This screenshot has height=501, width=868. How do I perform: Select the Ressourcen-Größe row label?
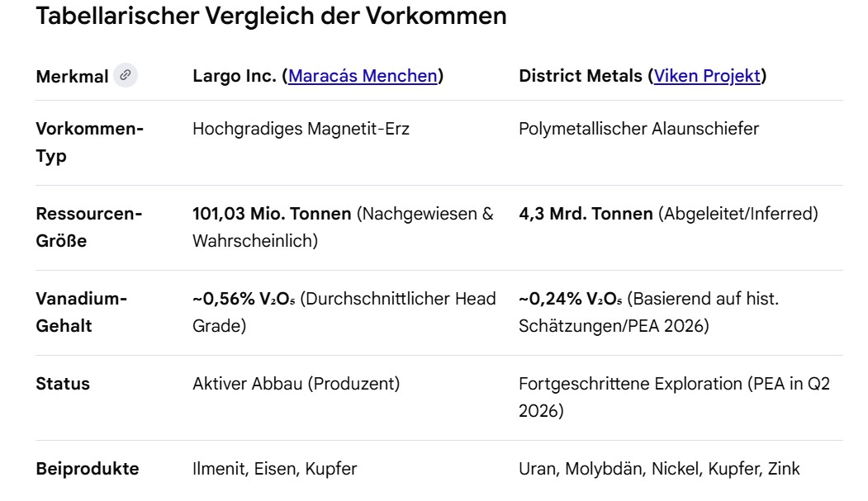coord(89,227)
